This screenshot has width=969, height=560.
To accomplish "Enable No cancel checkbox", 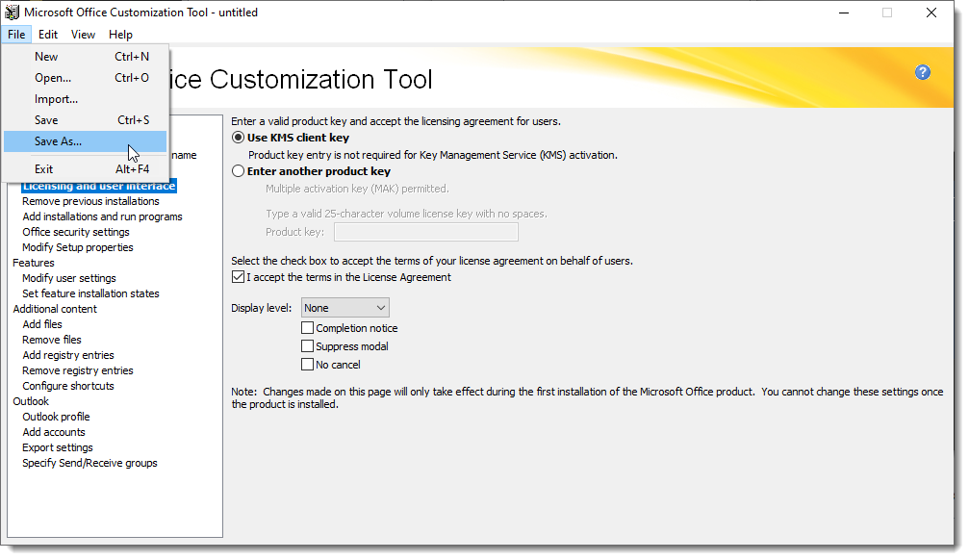I will pos(307,365).
